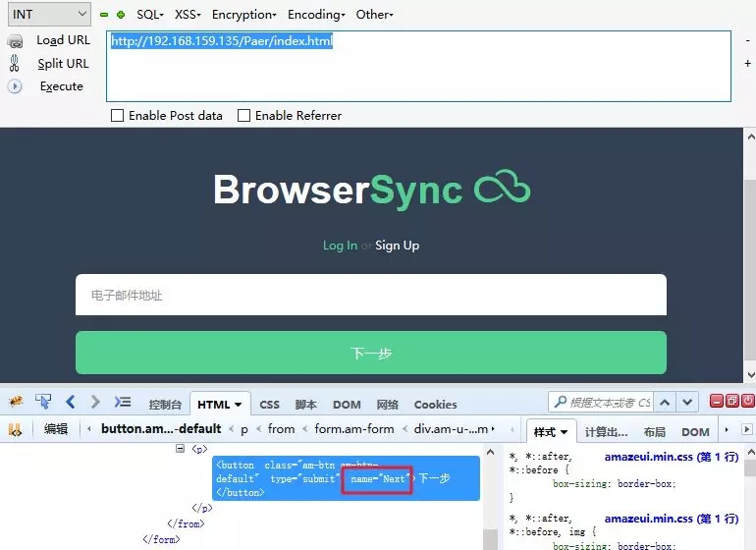Deactivate Firebug with power icon
Viewport: 756px width, 550px height.
[748, 401]
